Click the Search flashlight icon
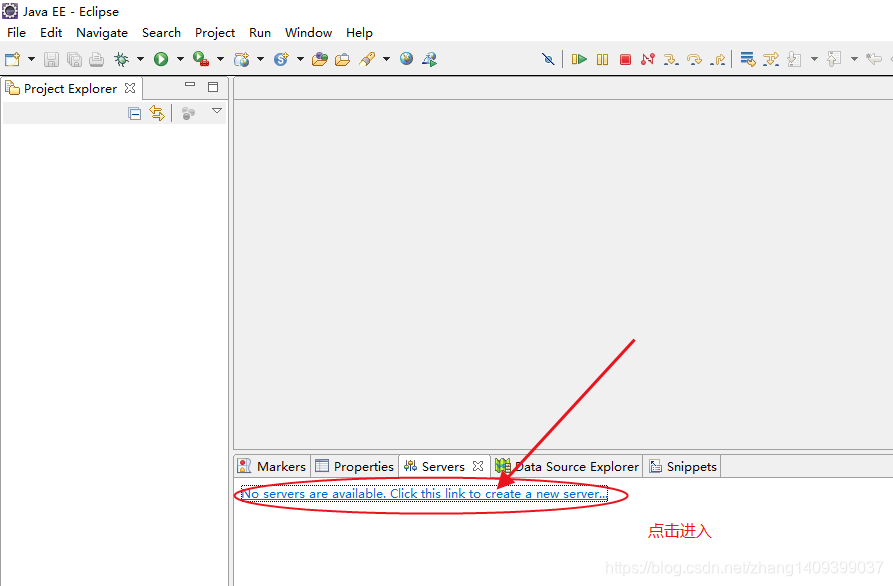This screenshot has width=893, height=586. pyautogui.click(x=367, y=59)
